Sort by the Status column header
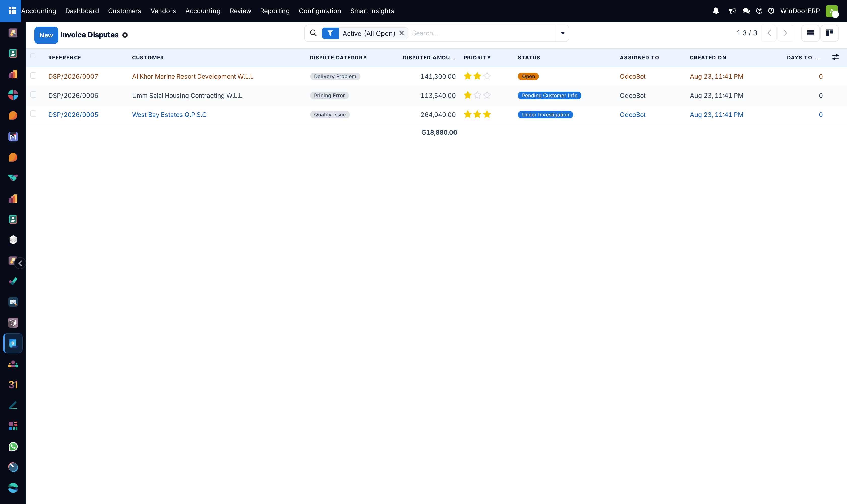The height and width of the screenshot is (504, 847). pyautogui.click(x=529, y=58)
